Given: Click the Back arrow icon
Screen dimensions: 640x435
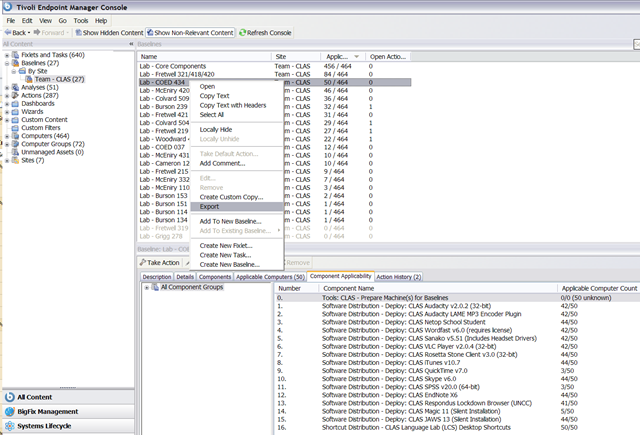Looking at the screenshot, I should (x=8, y=33).
